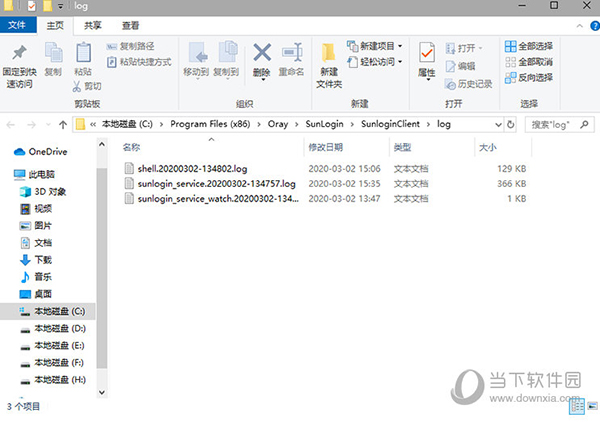Select the sunlogin_service_watch log file
This screenshot has height=422, width=600.
tap(218, 199)
